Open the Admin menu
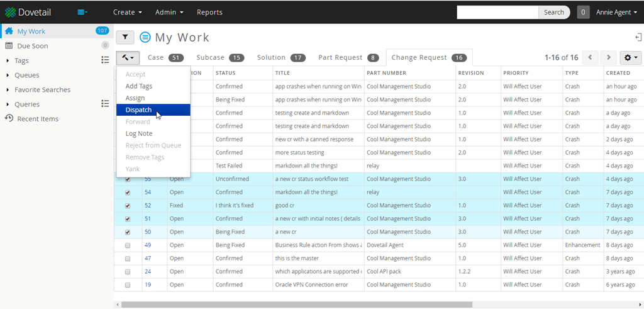The image size is (644, 309). tap(169, 13)
